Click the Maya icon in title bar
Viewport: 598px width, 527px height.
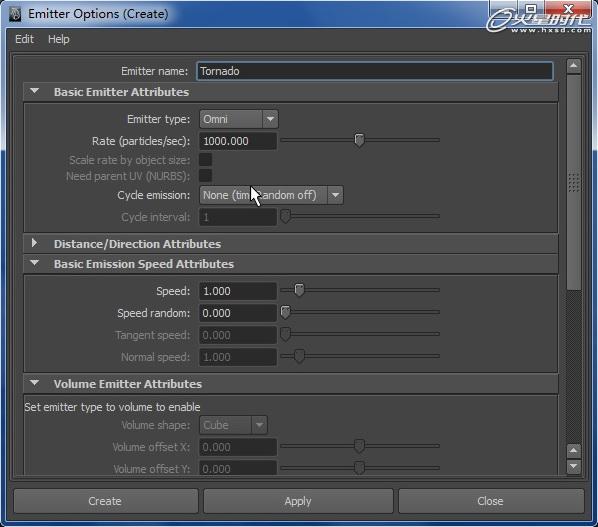(15, 14)
